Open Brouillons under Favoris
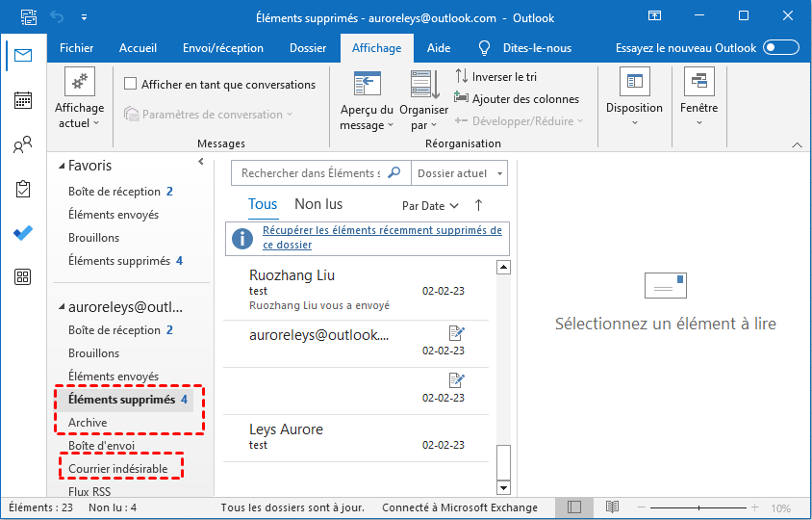 [x=93, y=238]
